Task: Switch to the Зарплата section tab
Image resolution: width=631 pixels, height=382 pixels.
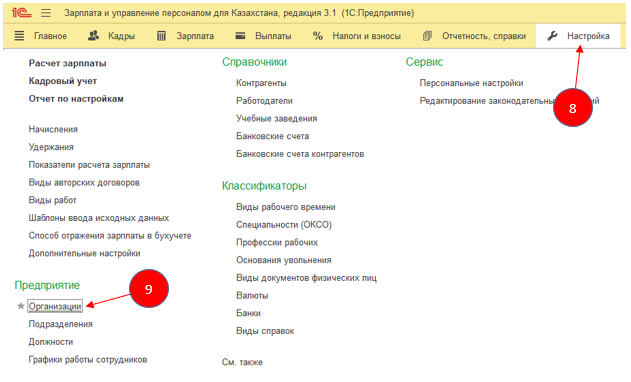Action: click(x=195, y=36)
